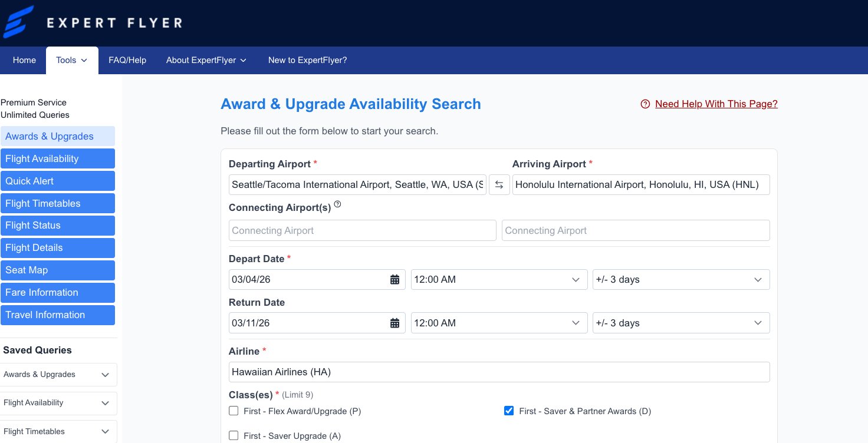This screenshot has width=868, height=443.
Task: Click the New to ExpertFlyer? link
Action: (x=307, y=60)
